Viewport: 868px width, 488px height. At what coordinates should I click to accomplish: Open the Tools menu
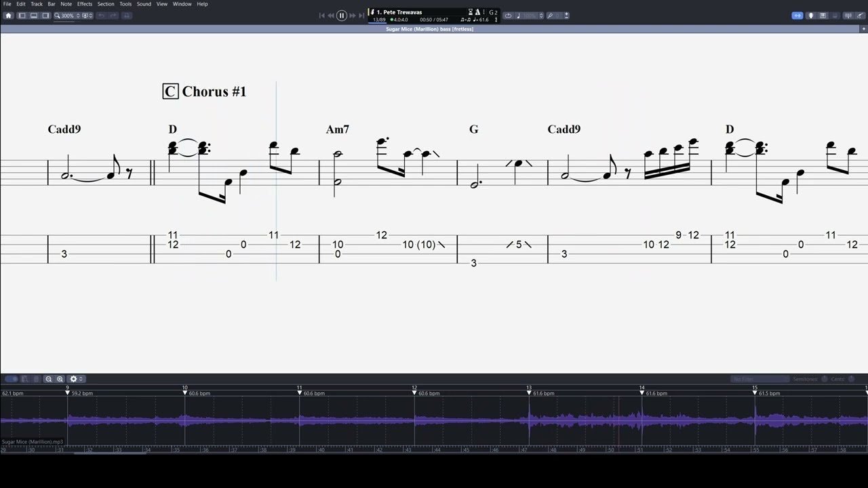tap(125, 4)
